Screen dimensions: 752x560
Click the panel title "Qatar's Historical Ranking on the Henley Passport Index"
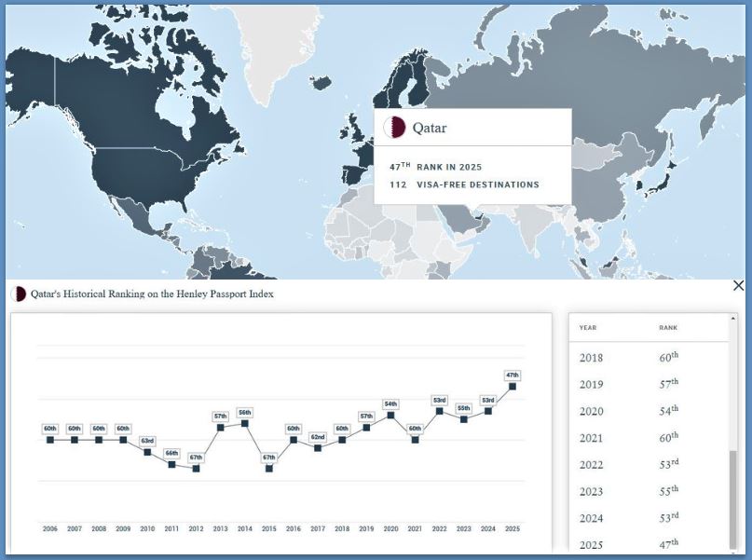pyautogui.click(x=152, y=294)
